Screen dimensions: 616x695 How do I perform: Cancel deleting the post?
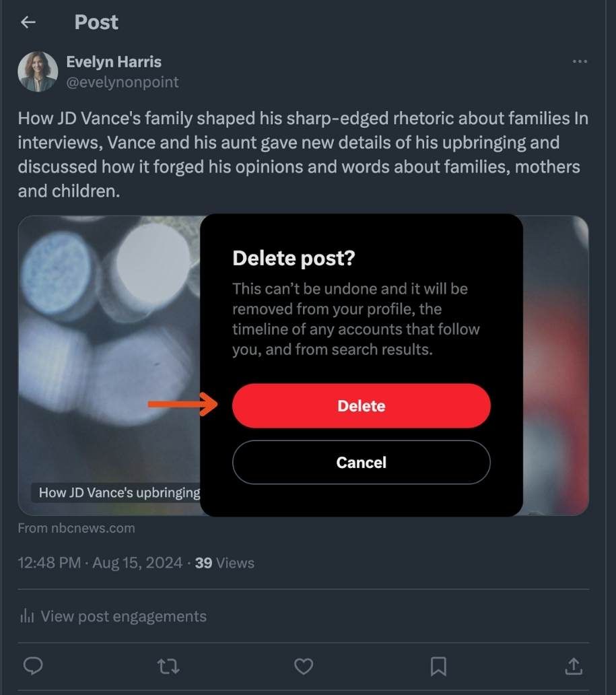point(361,462)
